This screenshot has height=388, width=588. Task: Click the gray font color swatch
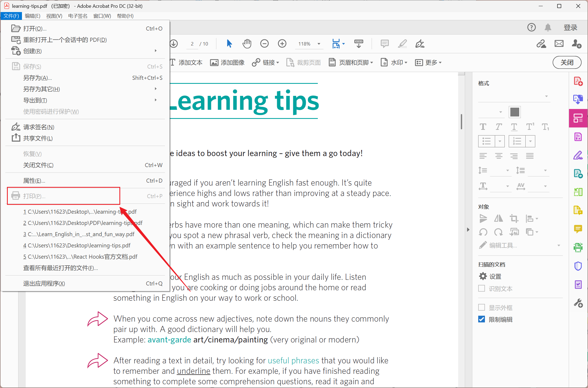514,112
